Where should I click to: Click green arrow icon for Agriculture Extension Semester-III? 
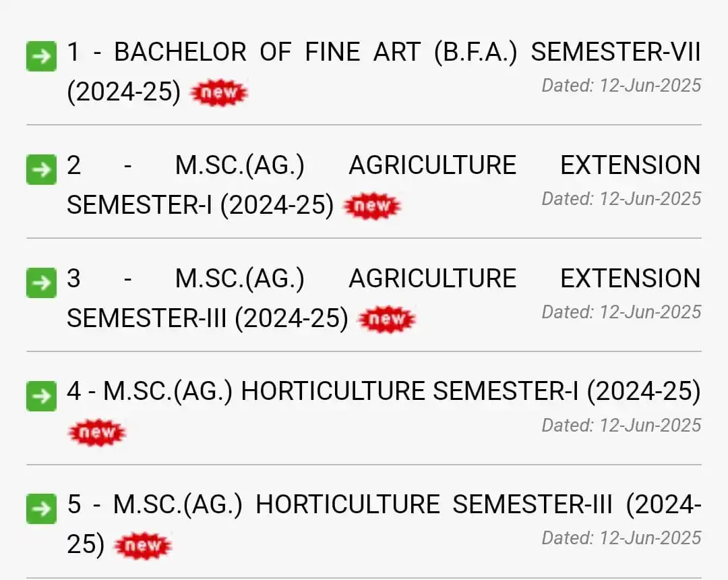41,283
